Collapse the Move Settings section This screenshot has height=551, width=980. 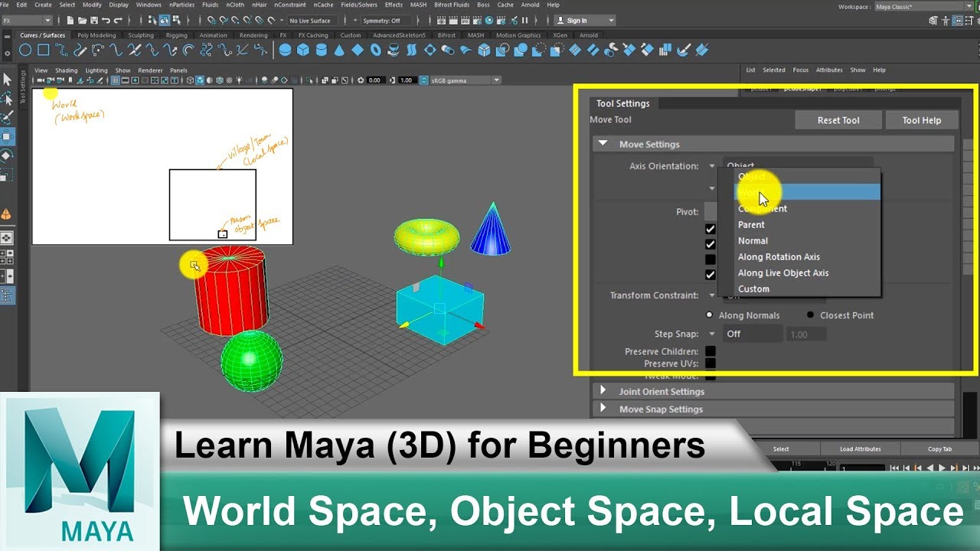click(603, 143)
